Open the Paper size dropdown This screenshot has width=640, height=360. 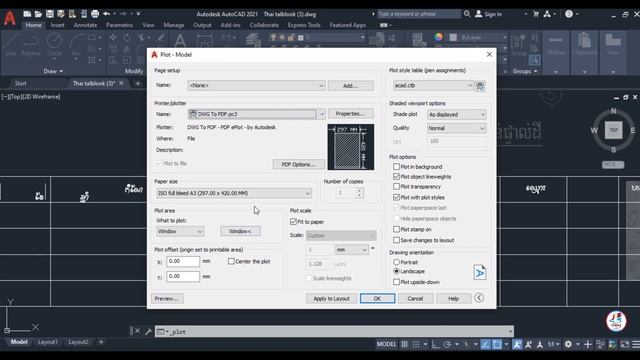click(234, 193)
